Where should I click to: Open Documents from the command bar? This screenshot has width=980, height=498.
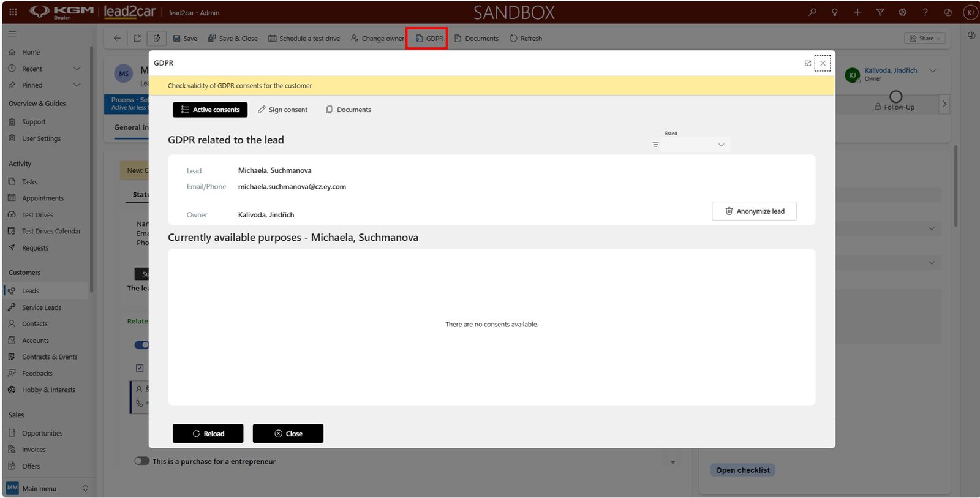tap(477, 39)
